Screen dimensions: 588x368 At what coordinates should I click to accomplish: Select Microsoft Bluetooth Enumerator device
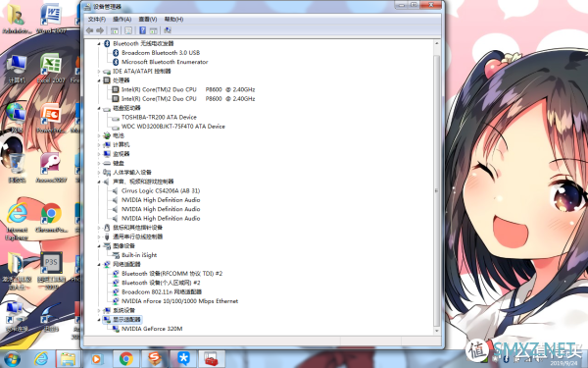[165, 62]
